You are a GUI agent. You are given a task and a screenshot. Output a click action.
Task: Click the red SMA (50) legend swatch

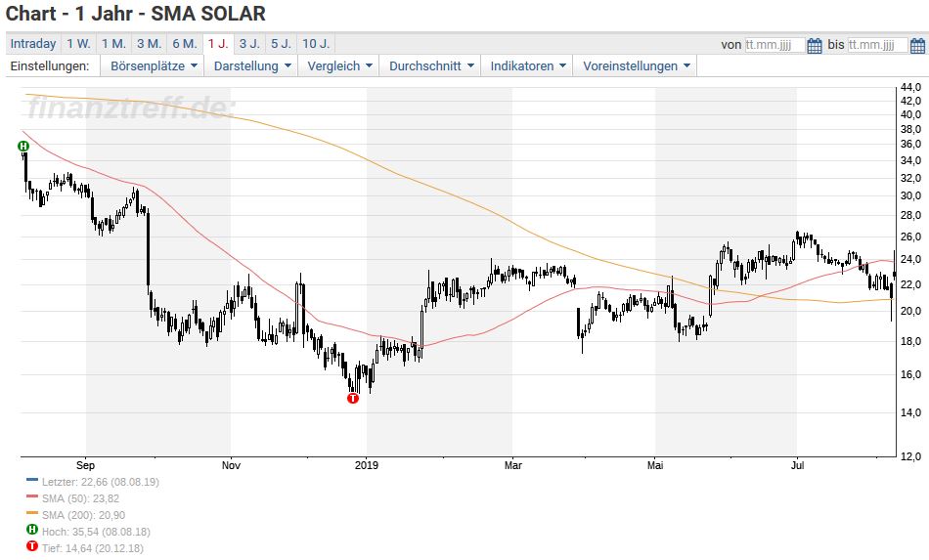point(32,496)
